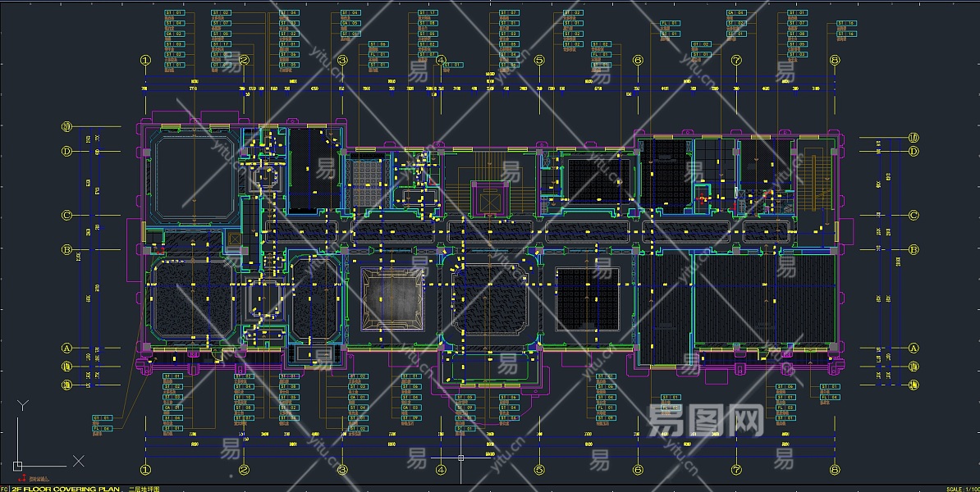Select the marble-textured square floor pattern

[392, 298]
